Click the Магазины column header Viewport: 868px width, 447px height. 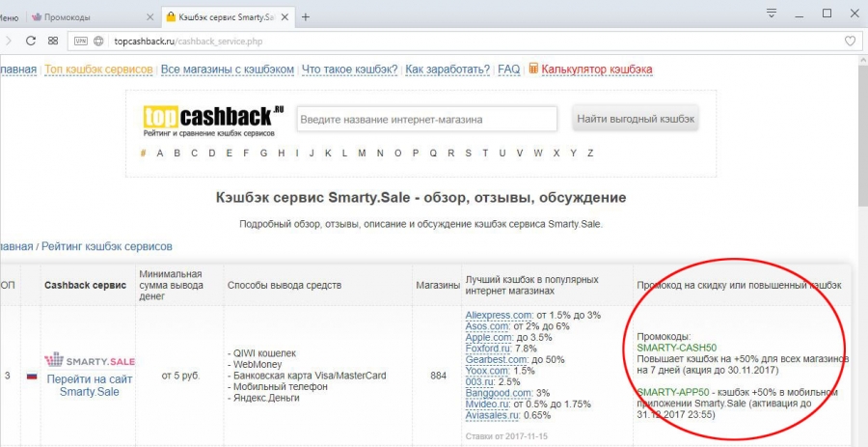pyautogui.click(x=438, y=285)
